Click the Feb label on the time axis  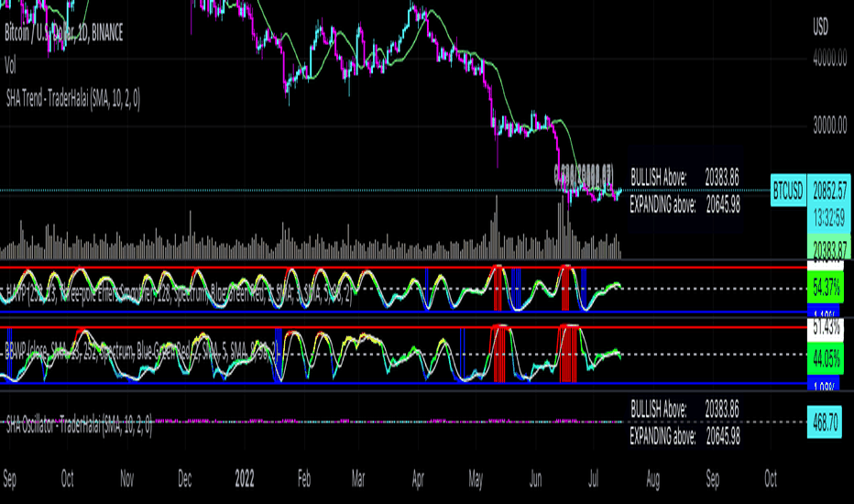click(x=304, y=479)
